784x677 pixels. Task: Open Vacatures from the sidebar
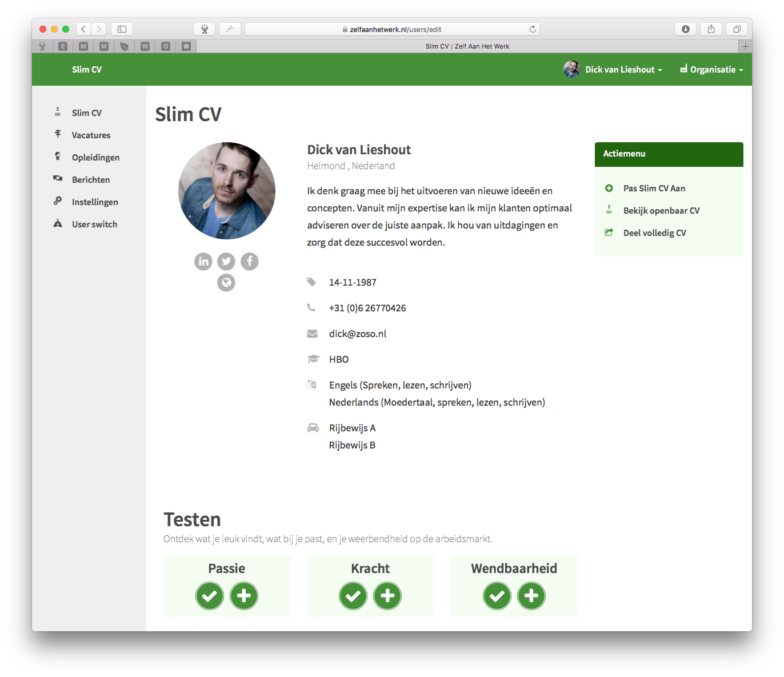pos(91,135)
